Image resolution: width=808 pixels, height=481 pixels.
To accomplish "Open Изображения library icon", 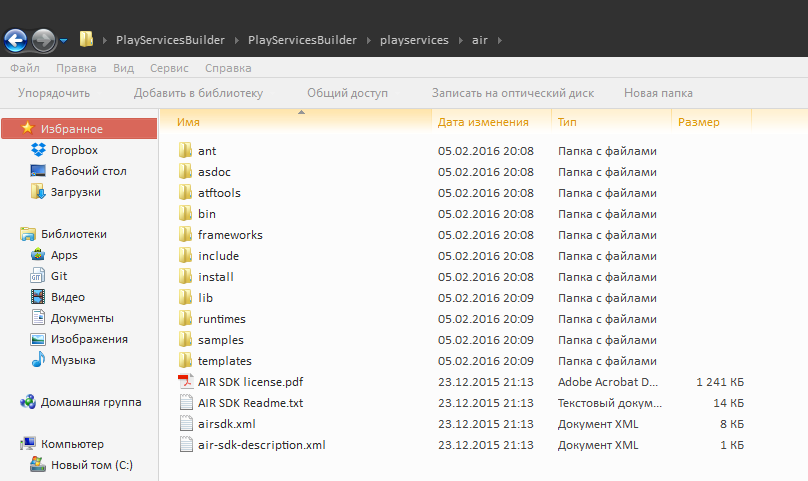I will (38, 339).
